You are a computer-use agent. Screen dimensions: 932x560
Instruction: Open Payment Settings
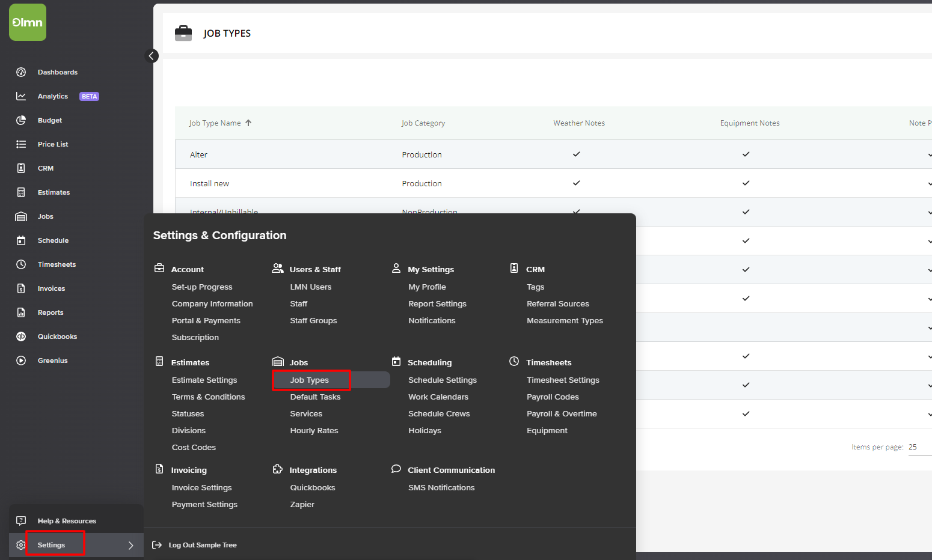click(204, 504)
